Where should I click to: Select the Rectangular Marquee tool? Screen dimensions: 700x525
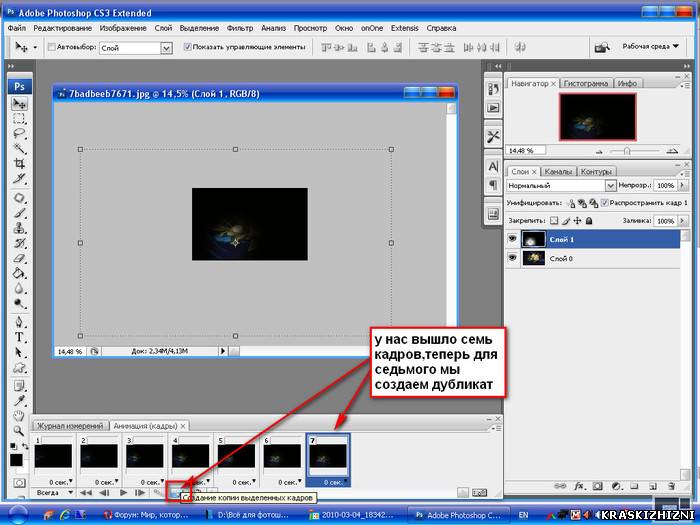pos(19,119)
